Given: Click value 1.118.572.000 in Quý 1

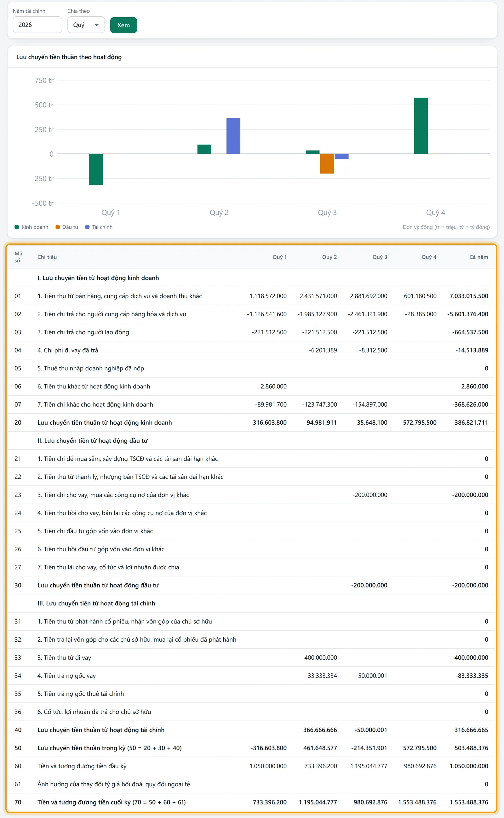Looking at the screenshot, I should tap(268, 296).
